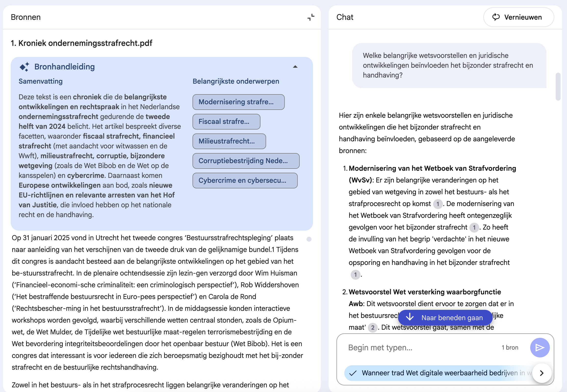Viewport: 567px width, 392px height.
Task: Click the paragraph starting 'Op 31 januari 2025'
Action: 157,302
